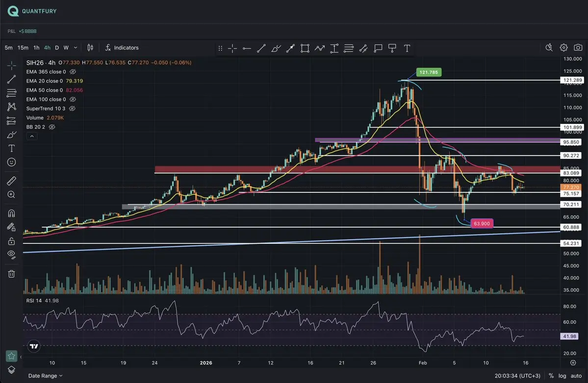This screenshot has height=383, width=588.
Task: Select the callout comment tool
Action: (378, 49)
